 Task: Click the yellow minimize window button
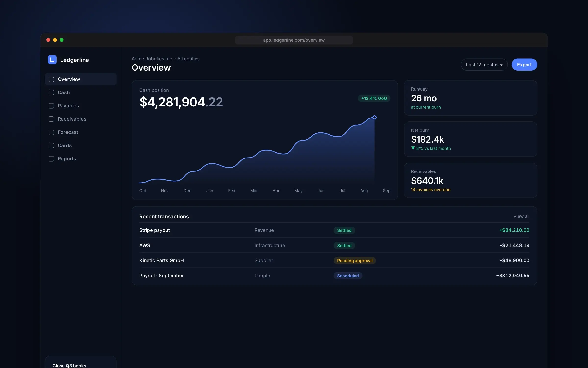[x=55, y=40]
